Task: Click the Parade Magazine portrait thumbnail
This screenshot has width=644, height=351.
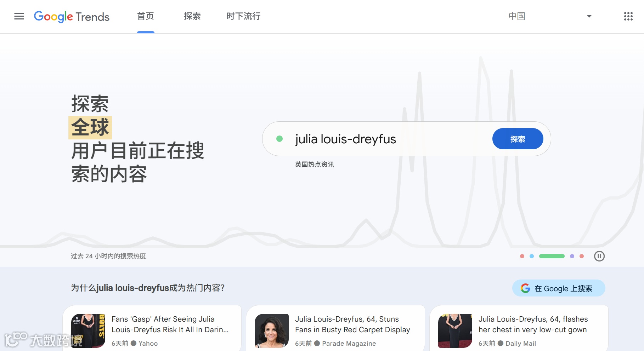Action: coord(272,331)
